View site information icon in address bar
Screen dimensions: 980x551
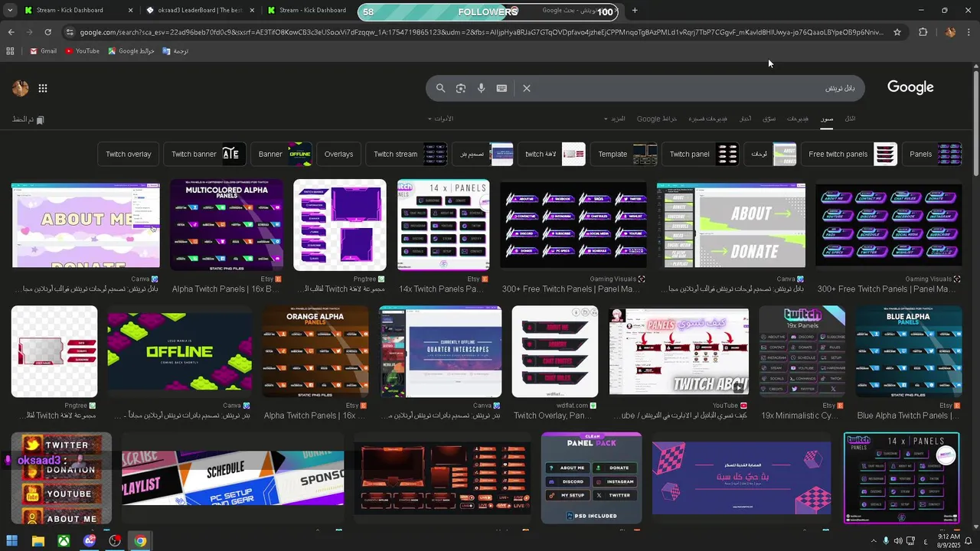tap(70, 32)
